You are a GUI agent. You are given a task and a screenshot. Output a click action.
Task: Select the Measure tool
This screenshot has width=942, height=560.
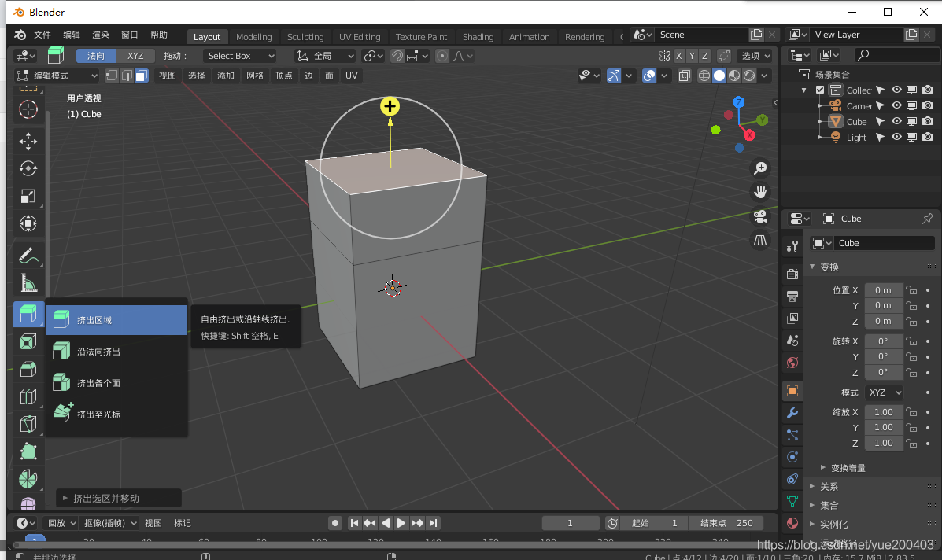[x=28, y=282]
